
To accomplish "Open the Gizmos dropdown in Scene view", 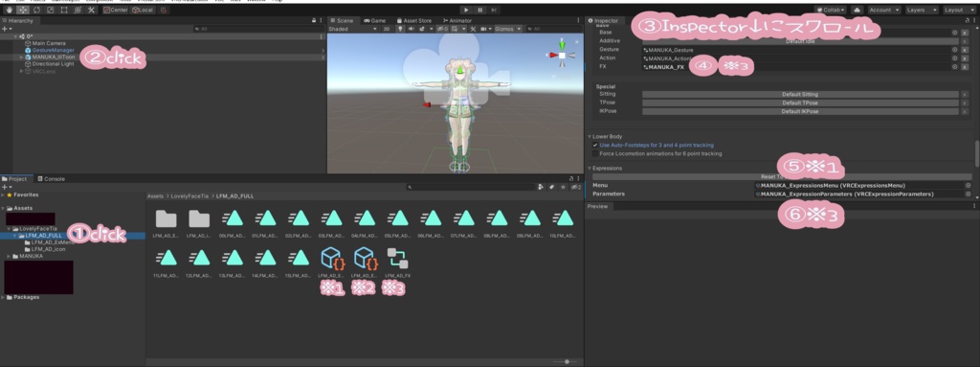I will 508,29.
